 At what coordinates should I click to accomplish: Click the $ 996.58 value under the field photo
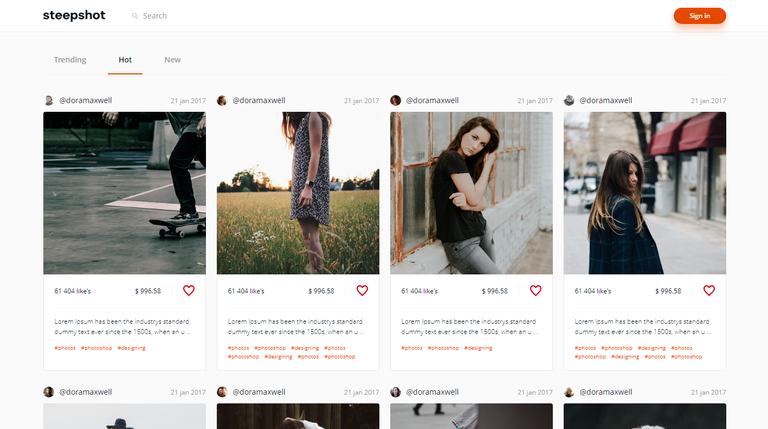(x=321, y=291)
